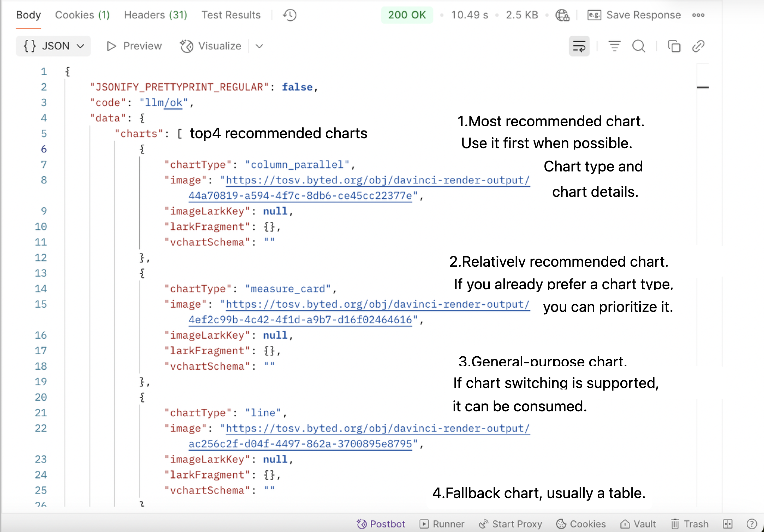Click the help question mark icon

pos(752,524)
